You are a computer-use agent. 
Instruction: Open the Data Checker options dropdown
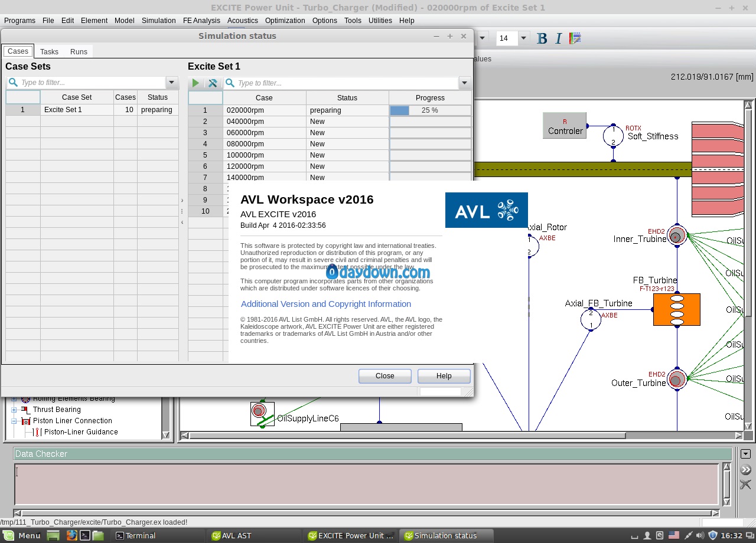pos(745,454)
